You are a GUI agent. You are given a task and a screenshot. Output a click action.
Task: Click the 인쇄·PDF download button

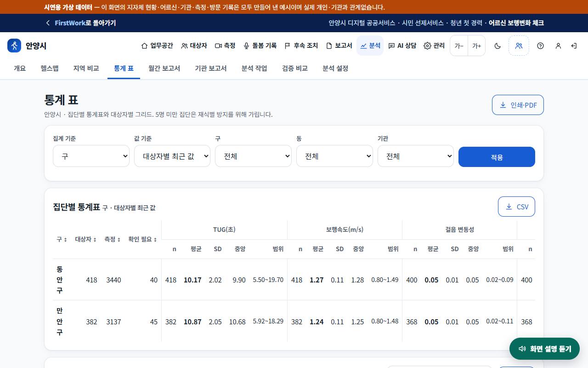518,105
